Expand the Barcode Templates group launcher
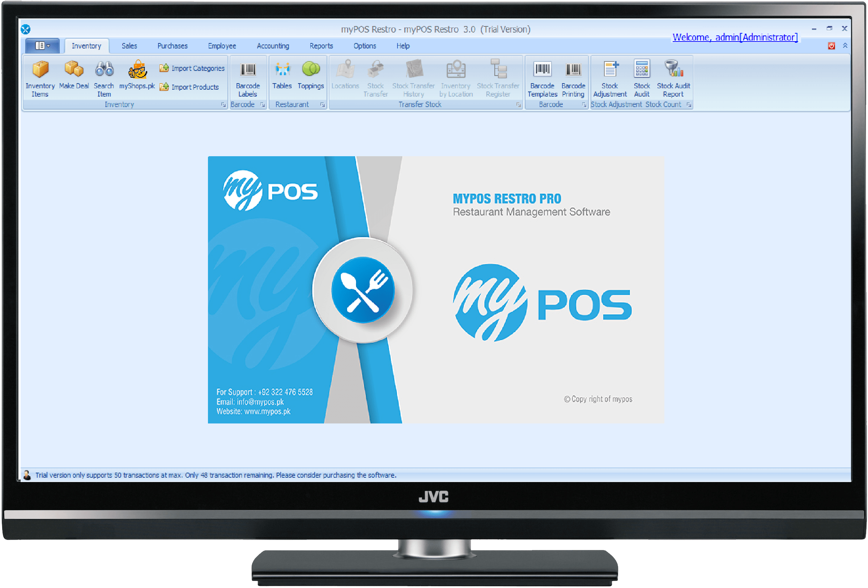This screenshot has width=868, height=588. (584, 105)
